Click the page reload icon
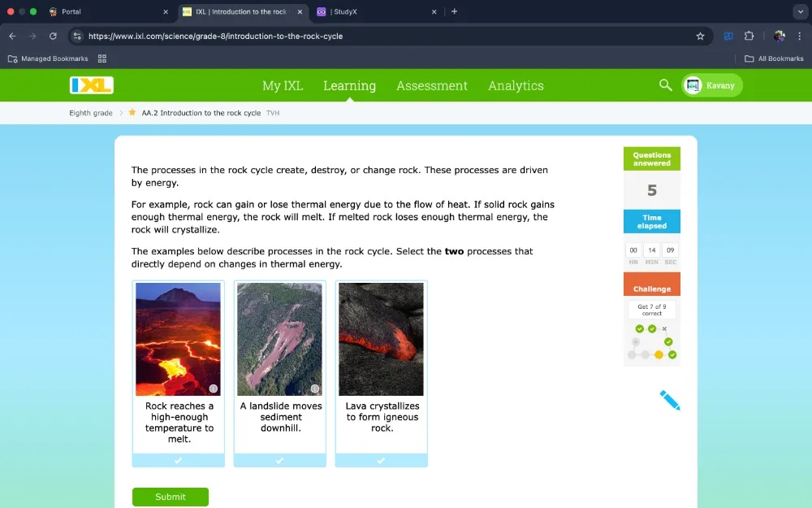Viewport: 812px width, 508px height. pos(53,36)
